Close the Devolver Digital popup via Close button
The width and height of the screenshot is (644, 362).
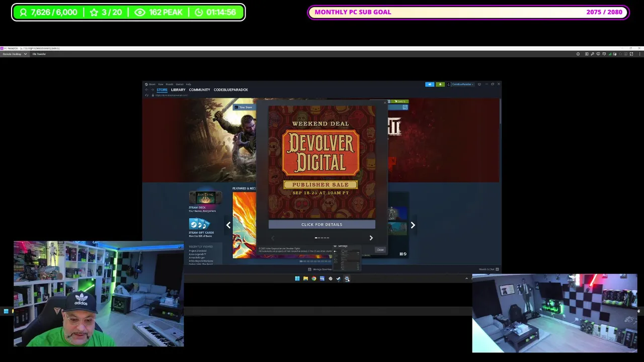click(x=380, y=250)
